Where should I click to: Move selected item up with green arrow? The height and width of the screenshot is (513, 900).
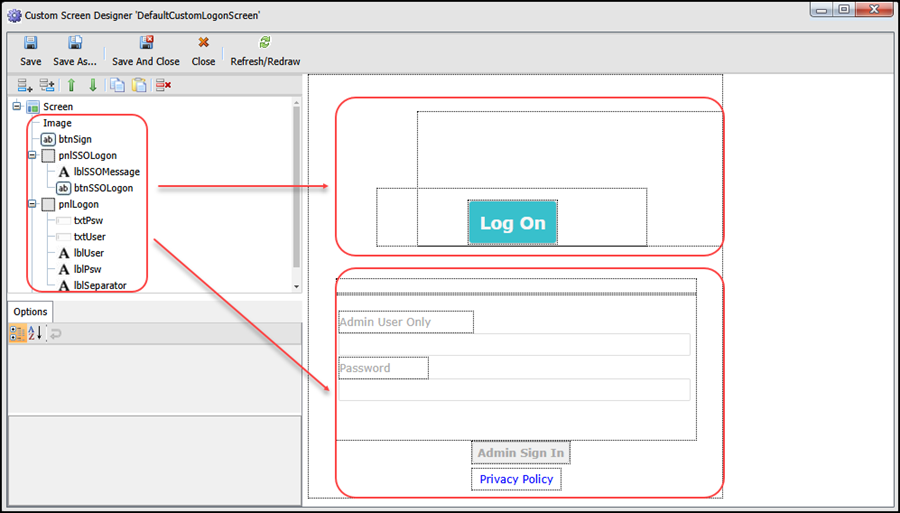[x=71, y=85]
